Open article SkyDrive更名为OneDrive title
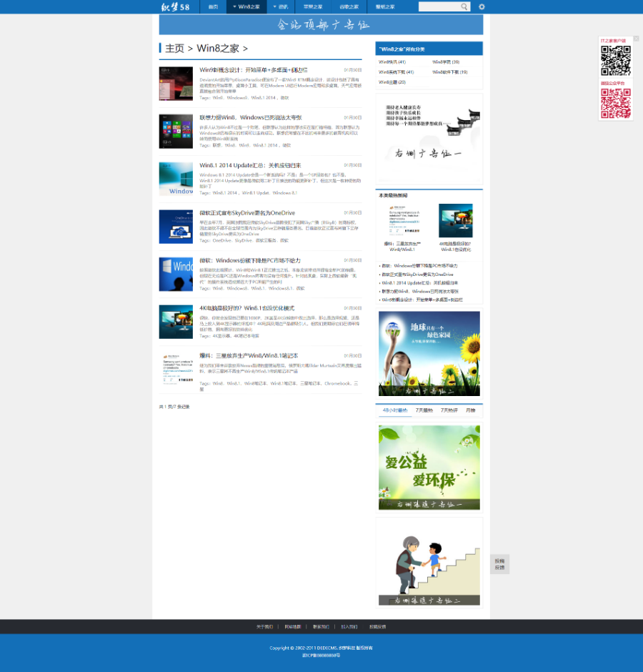 (x=247, y=213)
